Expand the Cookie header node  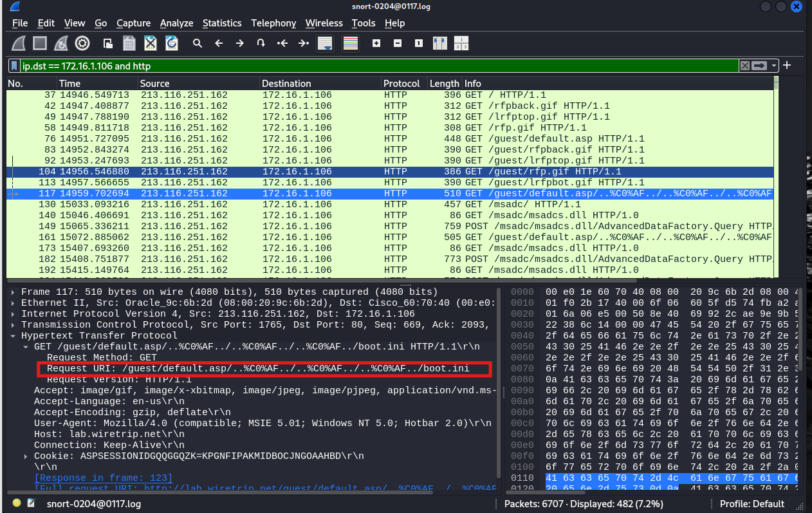coord(26,456)
